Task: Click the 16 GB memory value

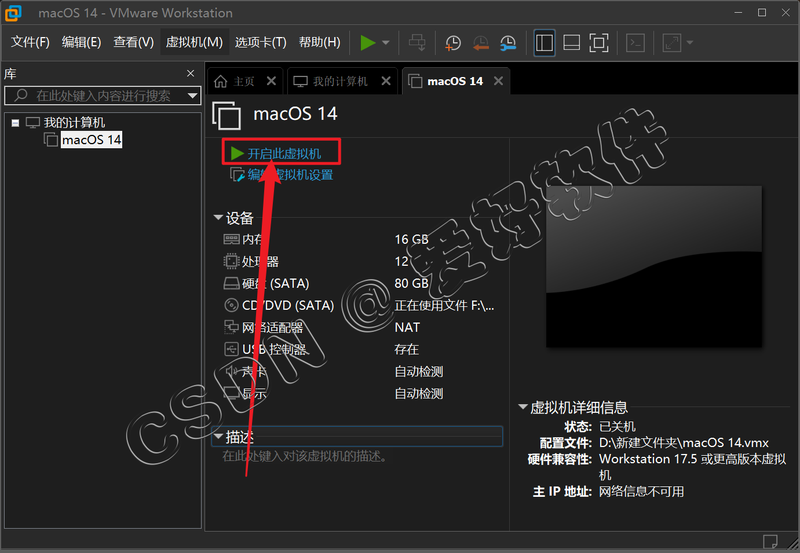Action: 411,239
